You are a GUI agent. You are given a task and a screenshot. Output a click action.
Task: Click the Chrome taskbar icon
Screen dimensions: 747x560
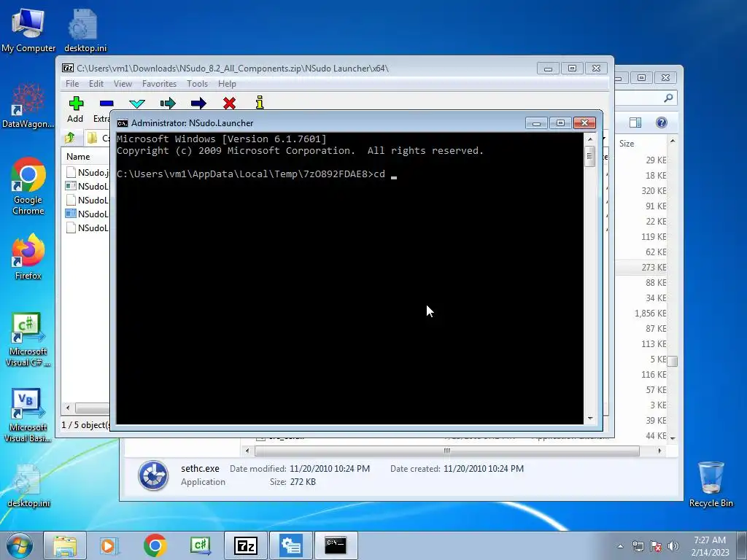tap(155, 545)
